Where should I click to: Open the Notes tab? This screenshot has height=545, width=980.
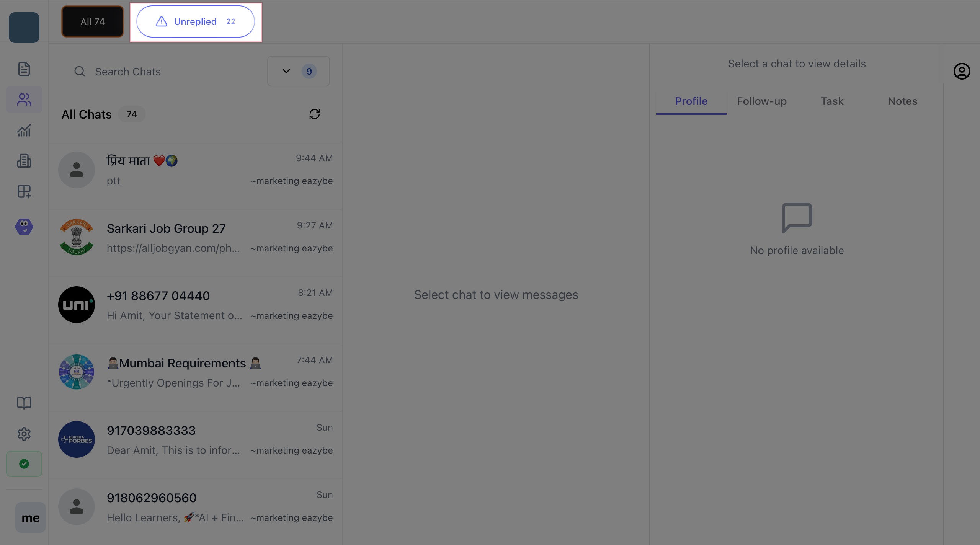pyautogui.click(x=902, y=101)
